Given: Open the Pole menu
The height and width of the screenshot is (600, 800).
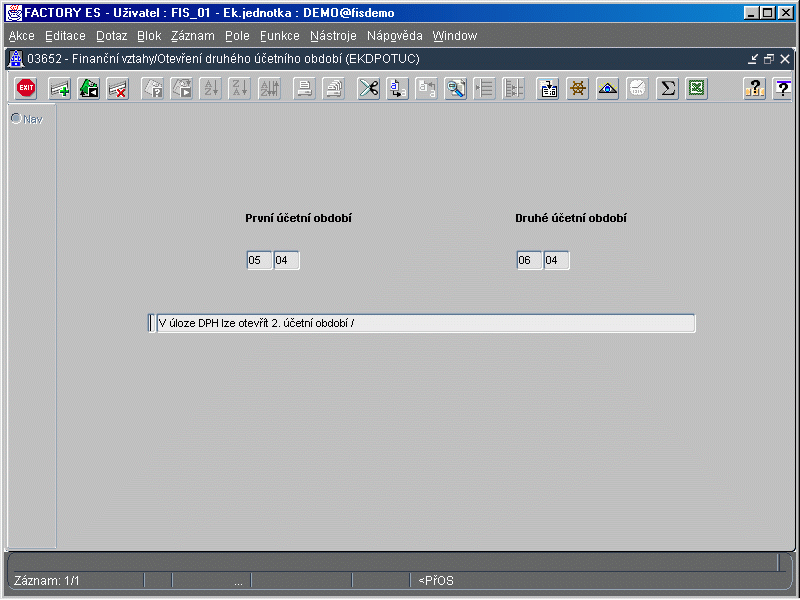Looking at the screenshot, I should pyautogui.click(x=237, y=36).
